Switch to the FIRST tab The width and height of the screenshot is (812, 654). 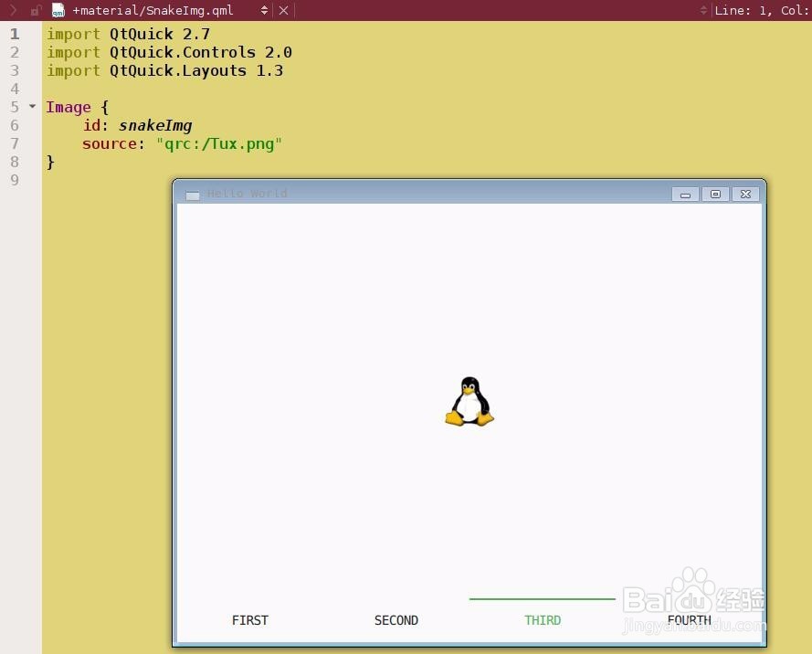coord(250,620)
